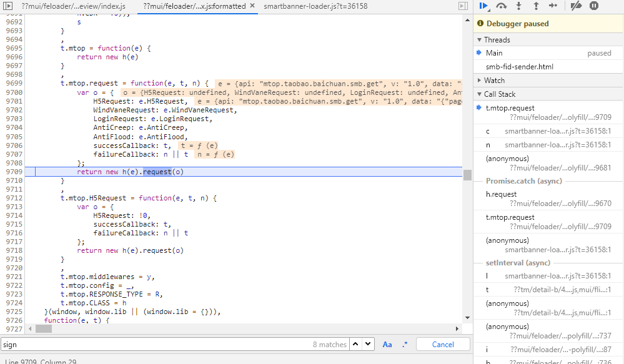Viewport: 624px width, 364px height.
Task: Select the smb-fid-sender.html thread
Action: [548, 67]
